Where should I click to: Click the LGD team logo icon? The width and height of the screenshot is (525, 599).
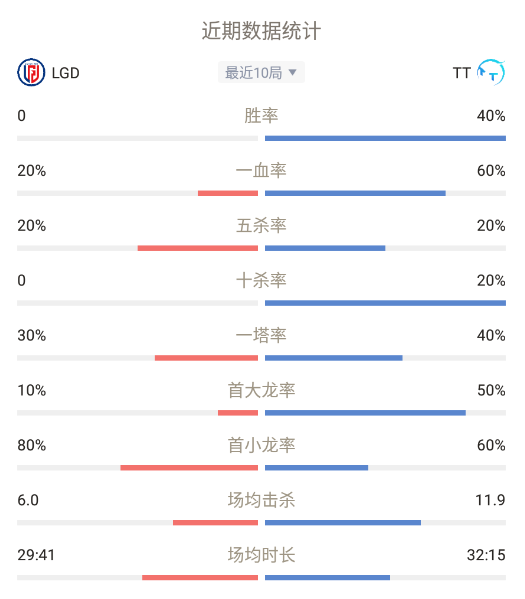pyautogui.click(x=31, y=72)
